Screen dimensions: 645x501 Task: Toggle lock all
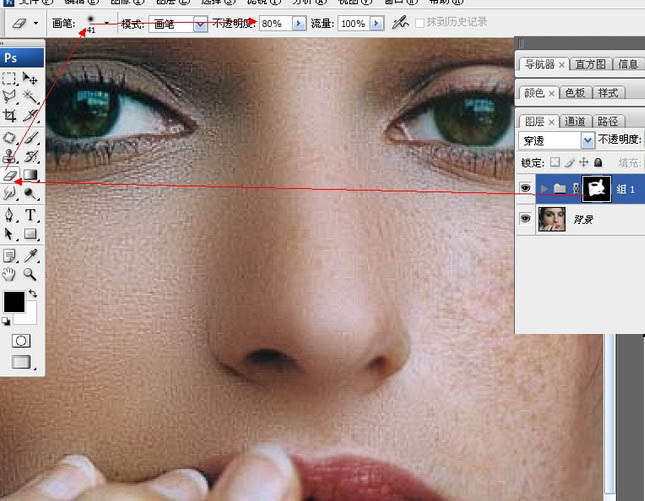(x=598, y=162)
